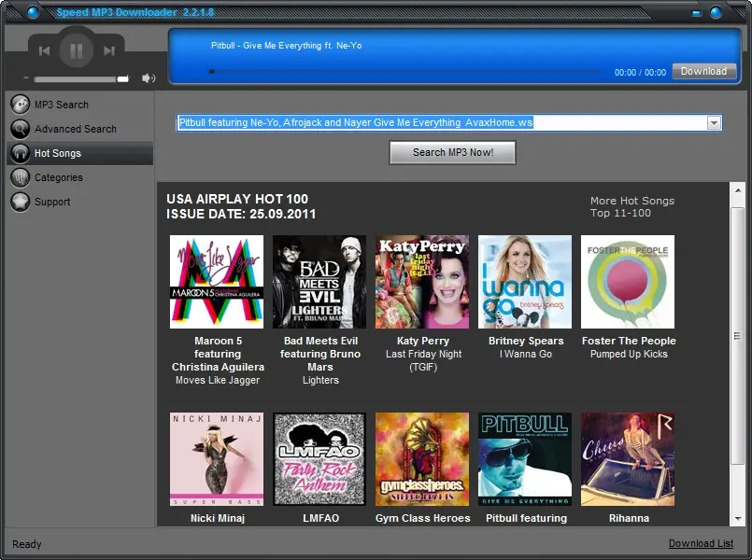Viewport: 752px width, 560px height.
Task: Click scrollbar up arrow in song list
Action: (x=738, y=190)
